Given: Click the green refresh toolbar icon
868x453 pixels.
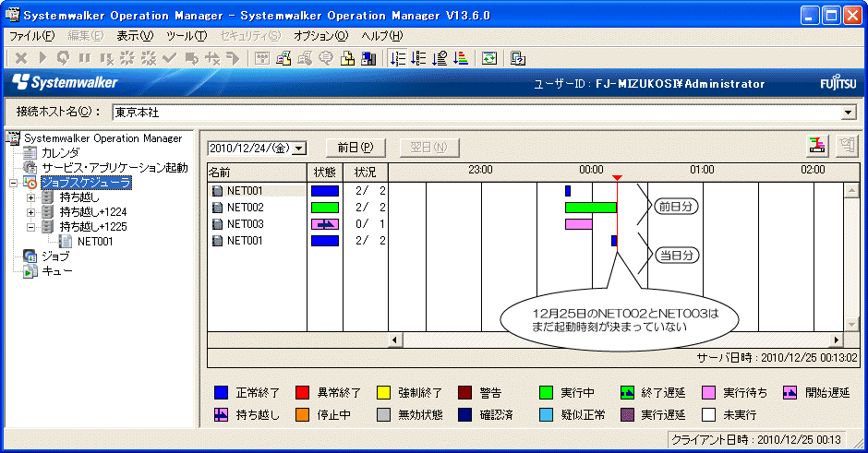Looking at the screenshot, I should pyautogui.click(x=489, y=58).
